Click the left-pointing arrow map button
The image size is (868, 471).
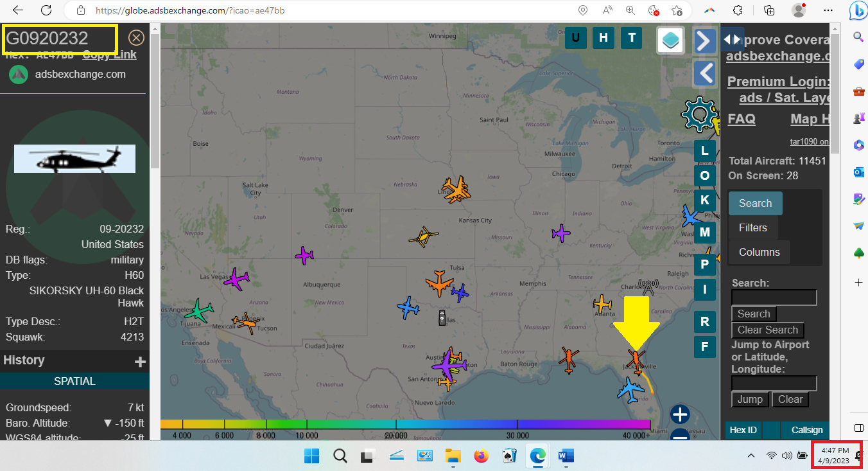[704, 73]
